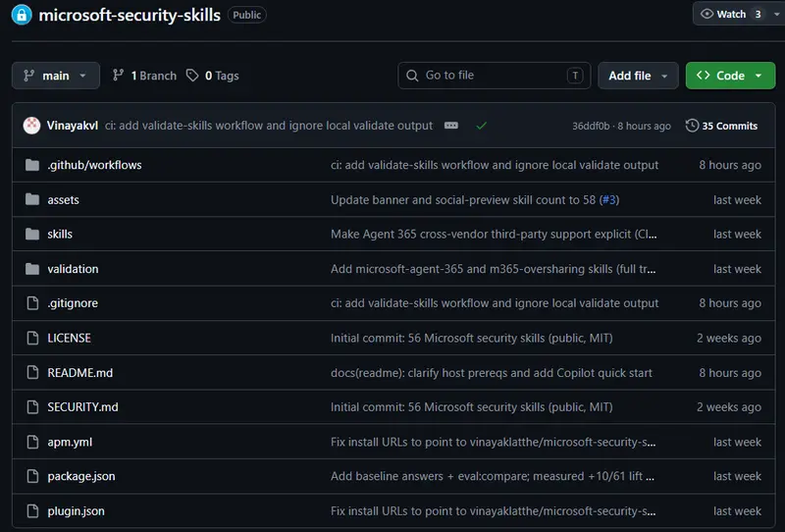
Task: Open the latest commit message in header bar
Action: [x=268, y=126]
